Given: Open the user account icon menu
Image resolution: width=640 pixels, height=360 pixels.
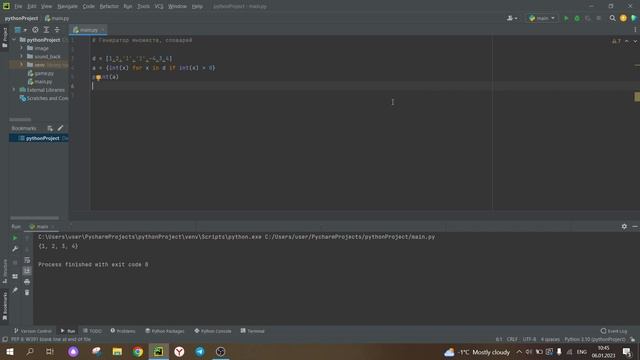Looking at the screenshot, I should click(512, 18).
